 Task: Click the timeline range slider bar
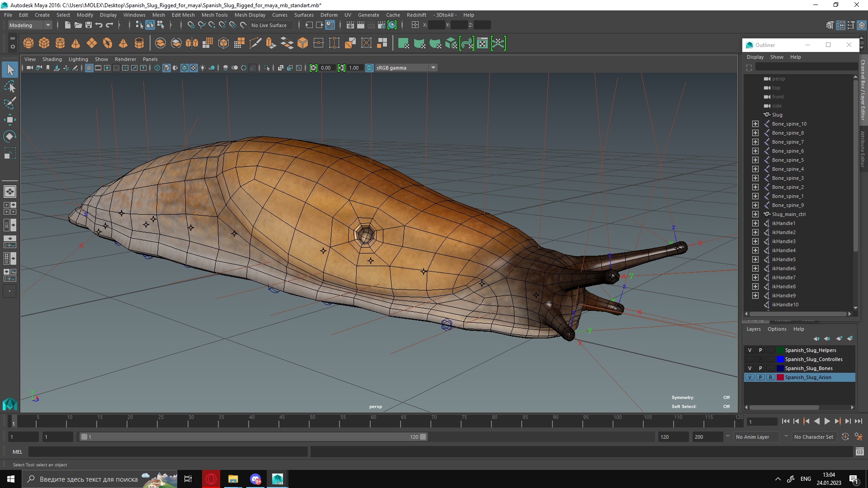tap(253, 437)
